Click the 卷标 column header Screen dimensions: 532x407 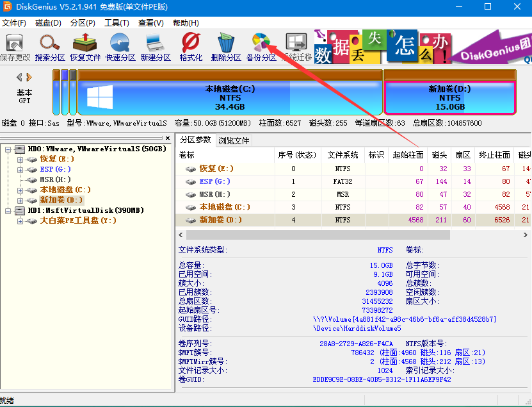225,155
